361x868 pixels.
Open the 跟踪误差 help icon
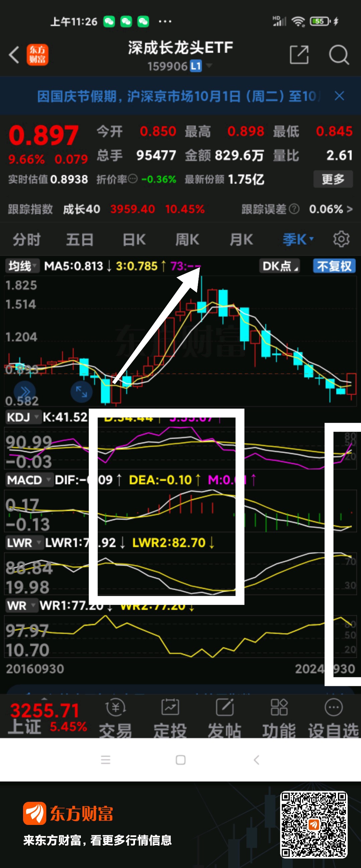pyautogui.click(x=294, y=209)
